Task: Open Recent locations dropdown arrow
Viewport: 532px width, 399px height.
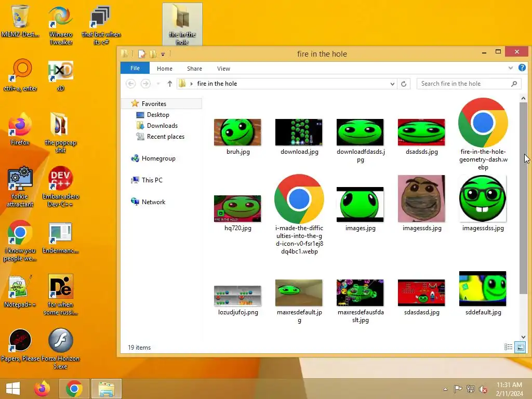Action: coord(158,84)
